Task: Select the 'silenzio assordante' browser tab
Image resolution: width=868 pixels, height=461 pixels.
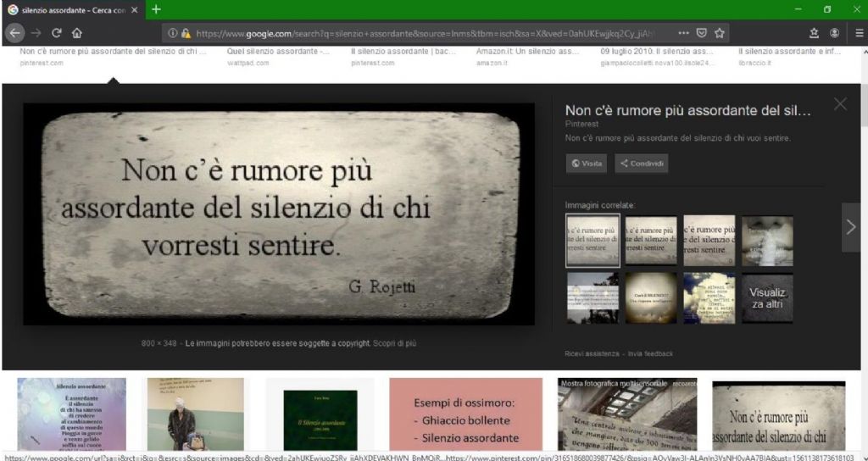Action: pyautogui.click(x=73, y=10)
